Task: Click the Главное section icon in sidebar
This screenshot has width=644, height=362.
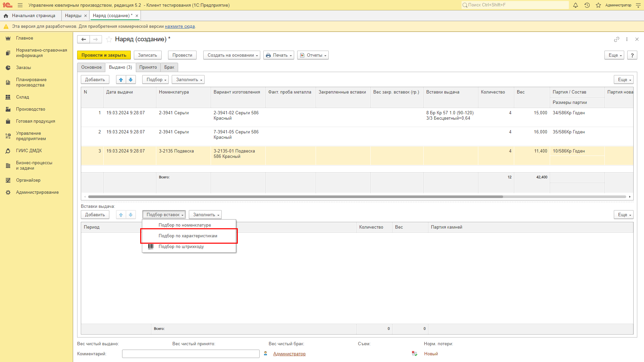Action: pyautogui.click(x=8, y=38)
